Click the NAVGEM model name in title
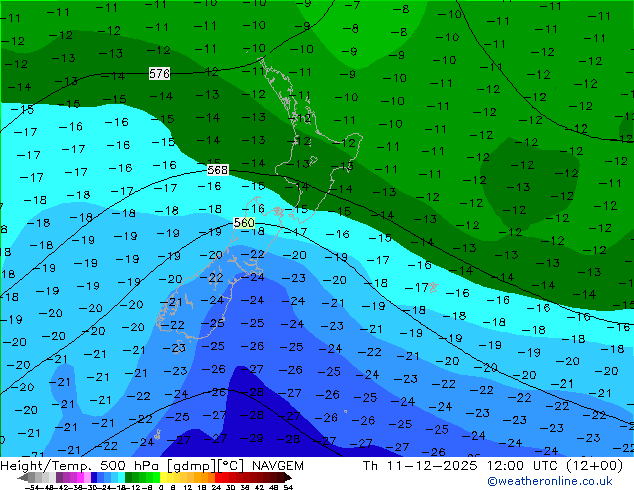 pos(278,466)
